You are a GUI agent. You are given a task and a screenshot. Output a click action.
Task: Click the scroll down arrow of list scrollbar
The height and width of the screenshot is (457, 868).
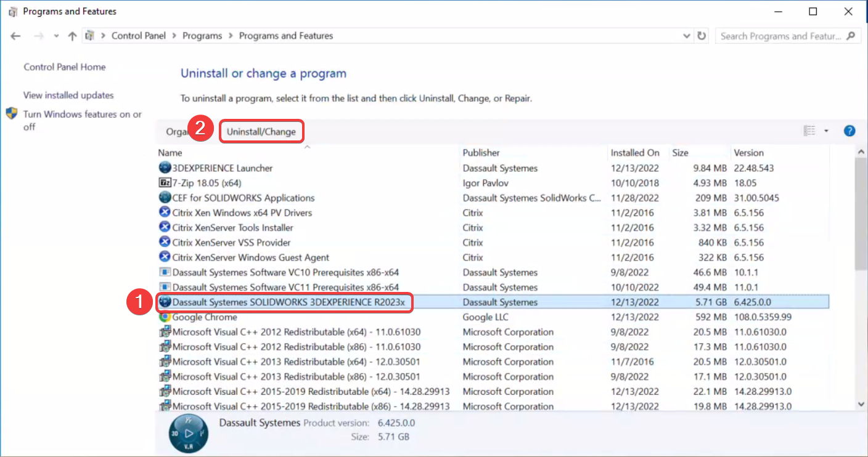pyautogui.click(x=861, y=404)
